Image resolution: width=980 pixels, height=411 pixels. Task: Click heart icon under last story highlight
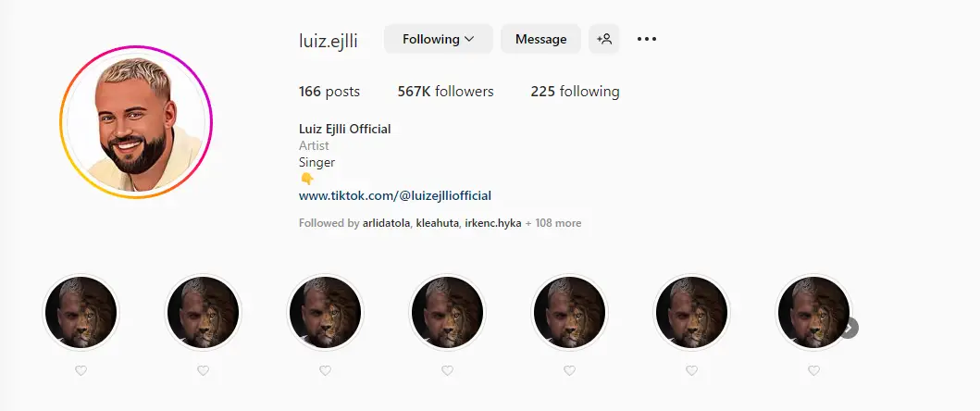click(x=813, y=371)
